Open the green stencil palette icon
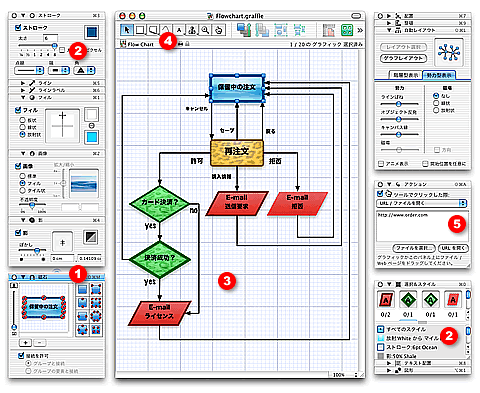Image resolution: width=480 pixels, height=393 pixels. coord(347,30)
